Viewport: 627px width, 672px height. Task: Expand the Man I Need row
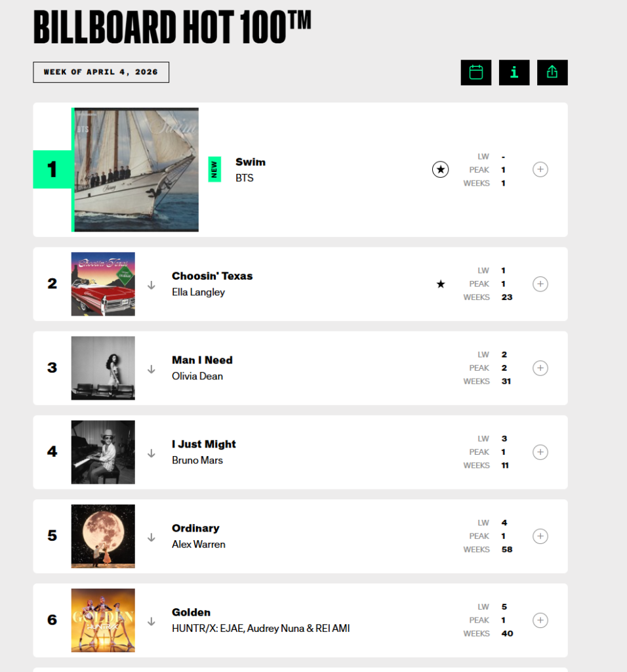click(x=540, y=368)
